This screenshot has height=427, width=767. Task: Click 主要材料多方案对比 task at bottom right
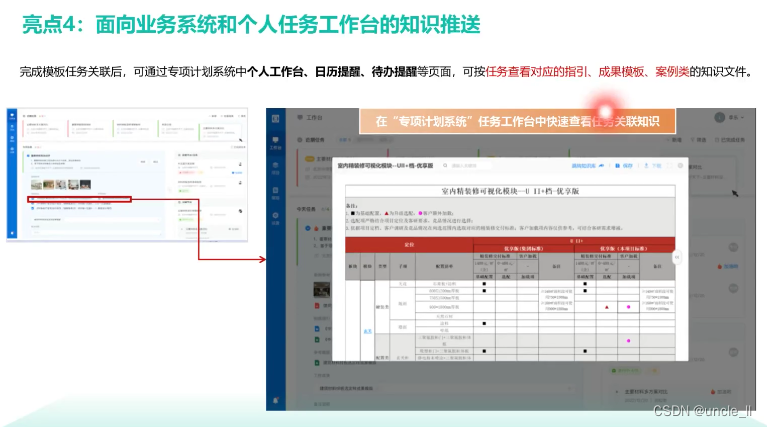(646, 392)
